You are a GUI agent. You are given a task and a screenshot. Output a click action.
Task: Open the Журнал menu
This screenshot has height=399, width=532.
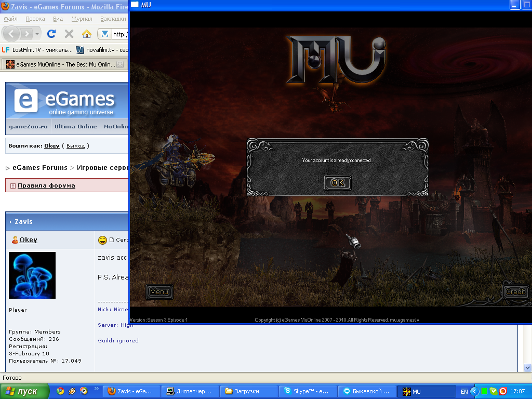tap(82, 19)
